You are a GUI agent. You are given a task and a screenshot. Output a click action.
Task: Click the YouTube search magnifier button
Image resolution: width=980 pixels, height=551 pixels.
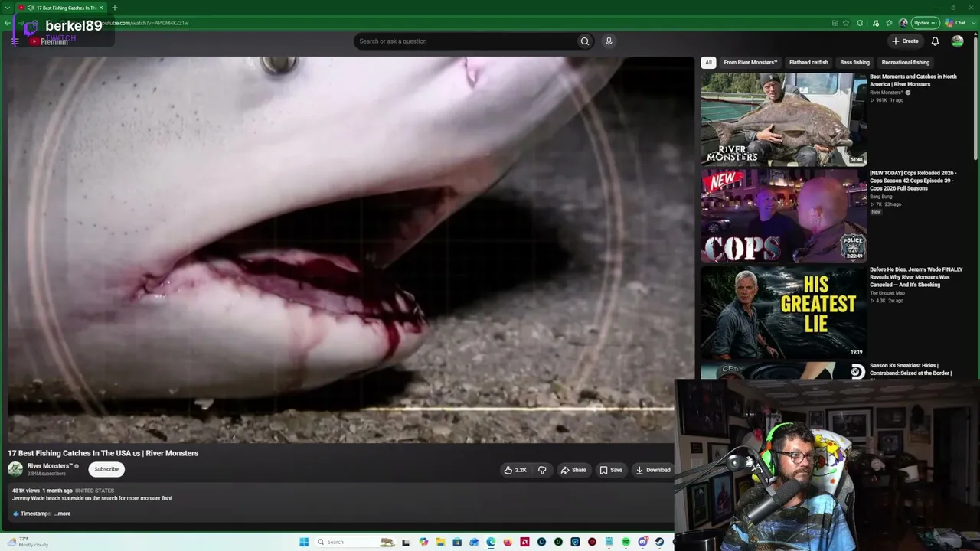(x=585, y=41)
